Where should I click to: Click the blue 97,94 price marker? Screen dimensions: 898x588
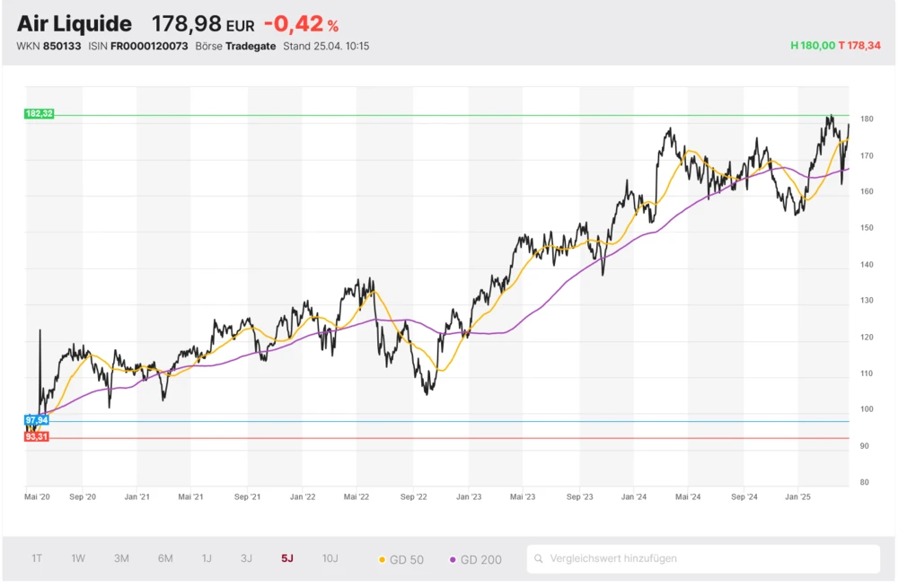(38, 419)
